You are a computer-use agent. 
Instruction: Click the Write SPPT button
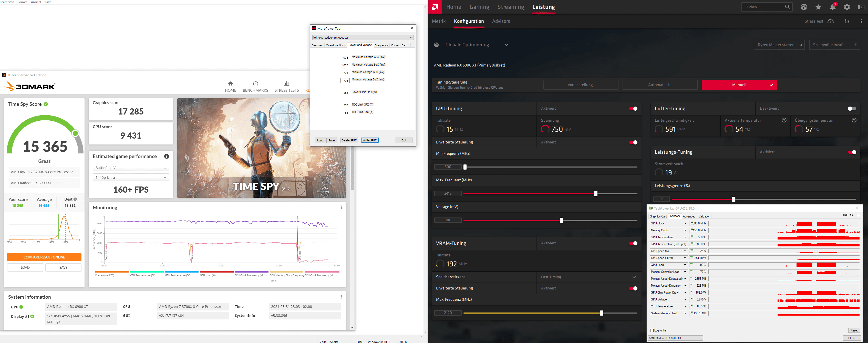[x=370, y=140]
